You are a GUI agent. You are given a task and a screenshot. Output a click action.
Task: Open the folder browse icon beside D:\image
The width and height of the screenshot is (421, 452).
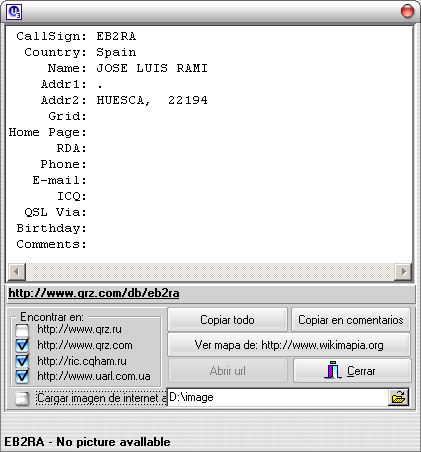click(x=398, y=397)
